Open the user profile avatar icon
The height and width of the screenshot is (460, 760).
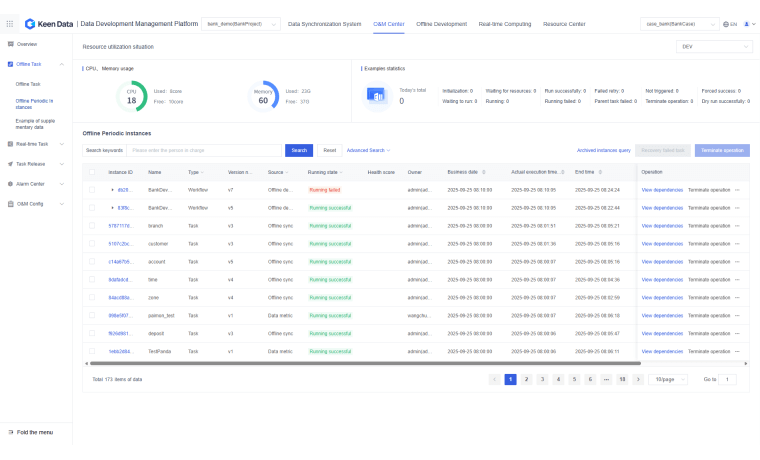[746, 23]
